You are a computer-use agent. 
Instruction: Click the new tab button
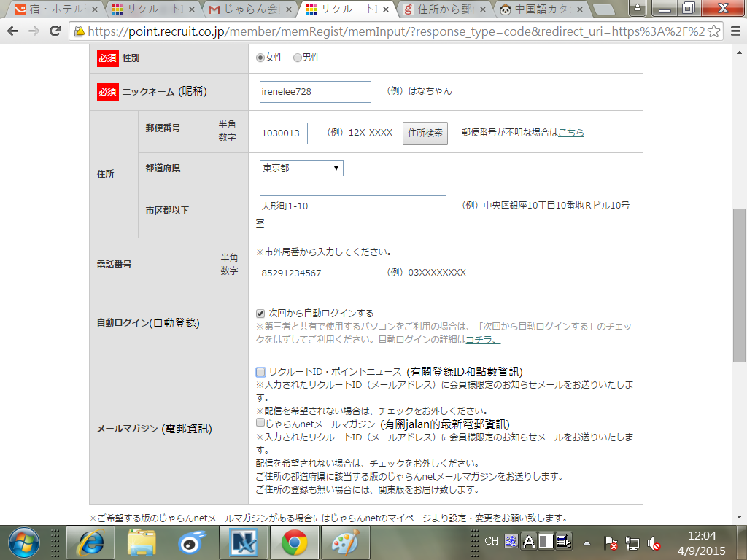pyautogui.click(x=603, y=9)
